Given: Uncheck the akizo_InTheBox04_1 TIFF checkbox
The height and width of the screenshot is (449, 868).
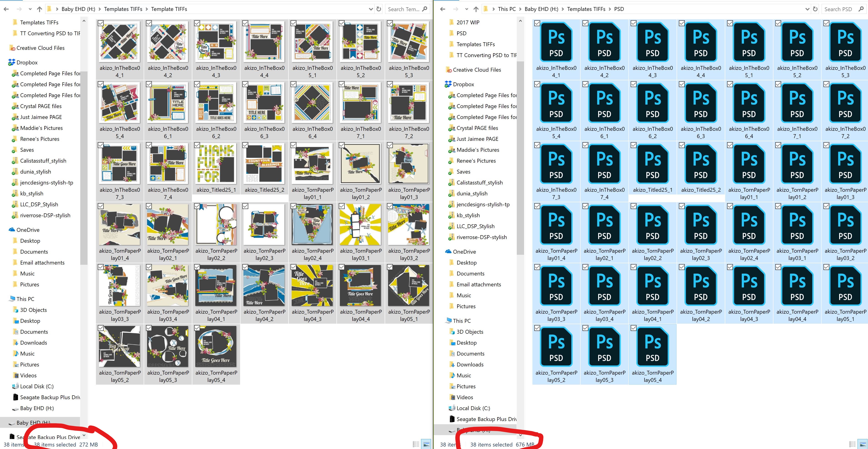Looking at the screenshot, I should (101, 23).
